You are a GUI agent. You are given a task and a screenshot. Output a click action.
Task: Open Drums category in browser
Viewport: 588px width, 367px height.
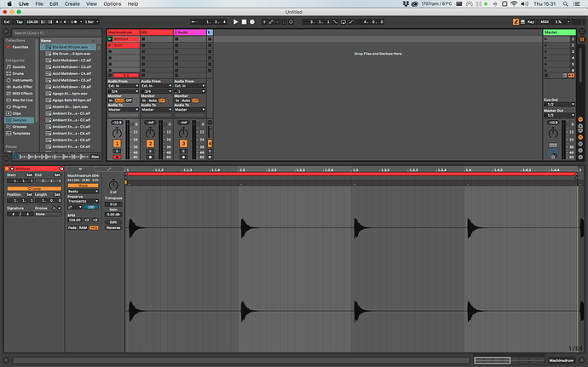click(18, 73)
